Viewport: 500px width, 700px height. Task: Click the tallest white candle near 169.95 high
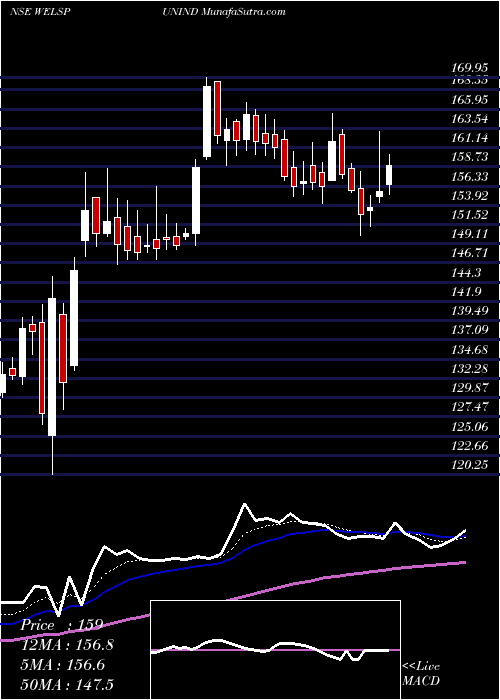click(x=207, y=121)
